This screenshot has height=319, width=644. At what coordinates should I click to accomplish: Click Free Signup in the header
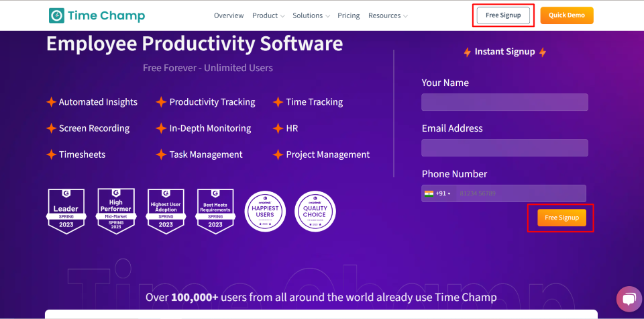point(503,15)
